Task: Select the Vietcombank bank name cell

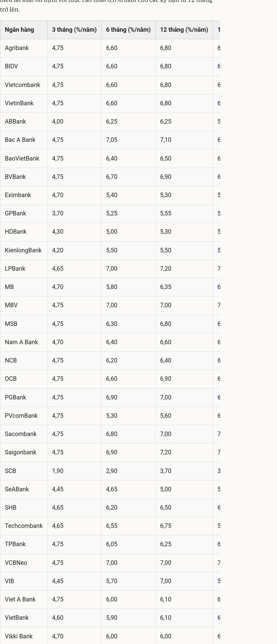Action: 24,85
